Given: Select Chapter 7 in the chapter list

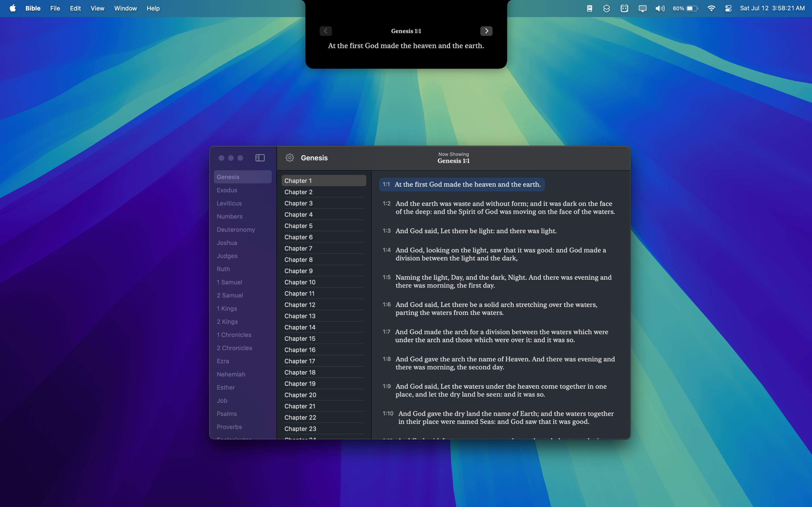Looking at the screenshot, I should (x=298, y=248).
